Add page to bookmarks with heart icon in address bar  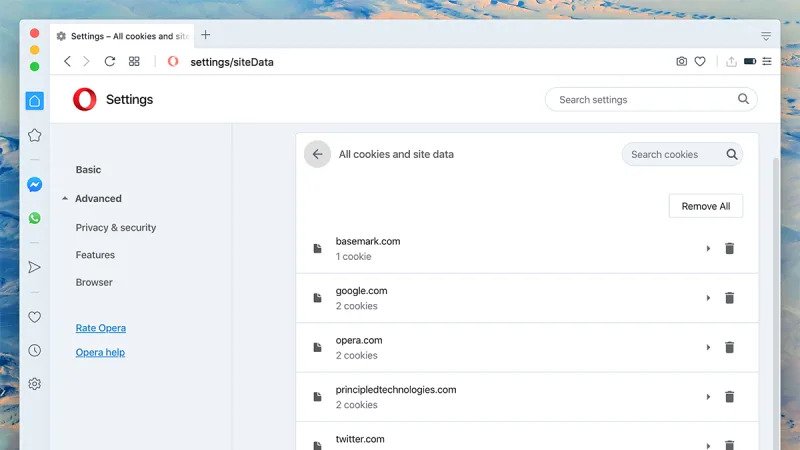point(700,61)
